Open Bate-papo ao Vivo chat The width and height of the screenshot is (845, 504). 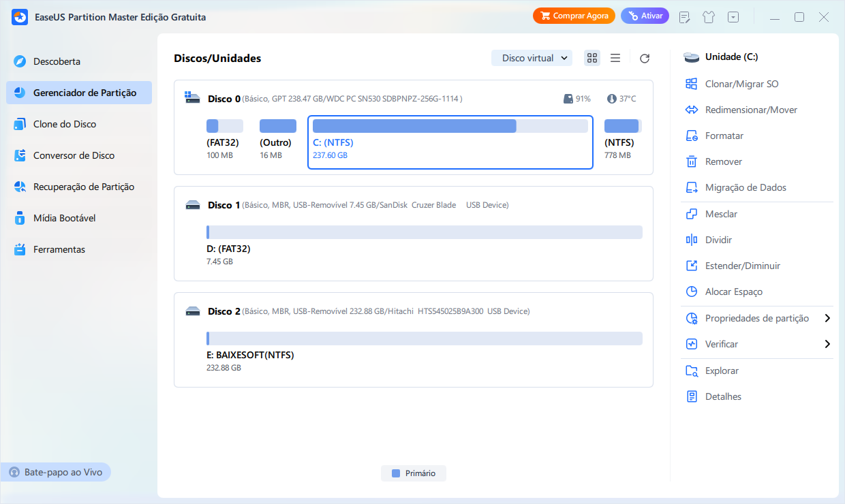pyautogui.click(x=57, y=472)
